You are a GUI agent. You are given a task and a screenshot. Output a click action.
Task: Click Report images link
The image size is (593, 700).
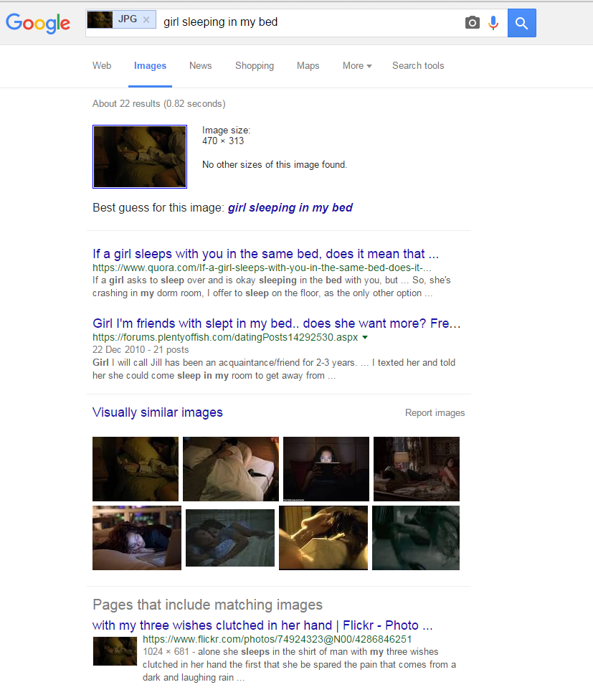tap(435, 413)
